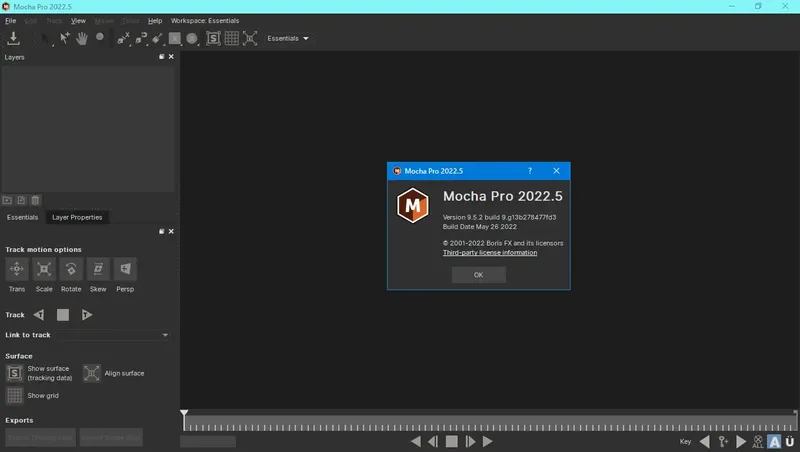Step forward one frame

tap(470, 441)
